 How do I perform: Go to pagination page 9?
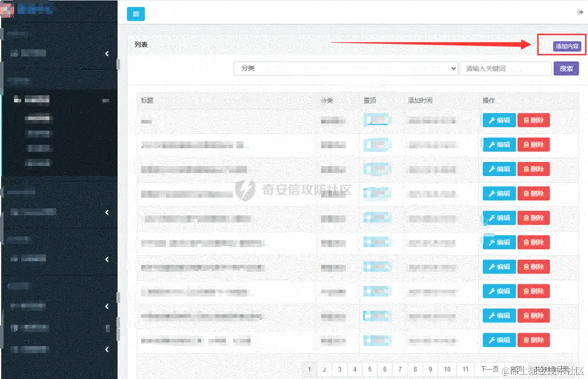[x=430, y=369]
